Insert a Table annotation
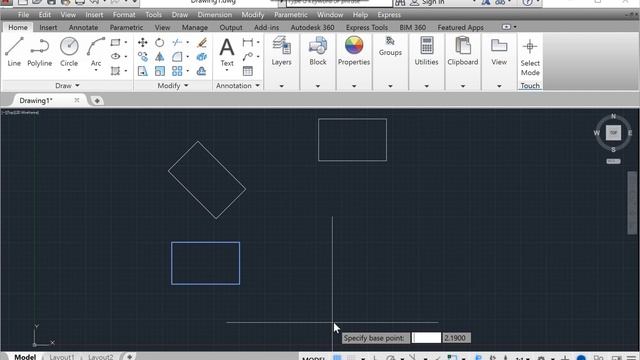Viewport: 640px width, 360px height. tap(248, 71)
